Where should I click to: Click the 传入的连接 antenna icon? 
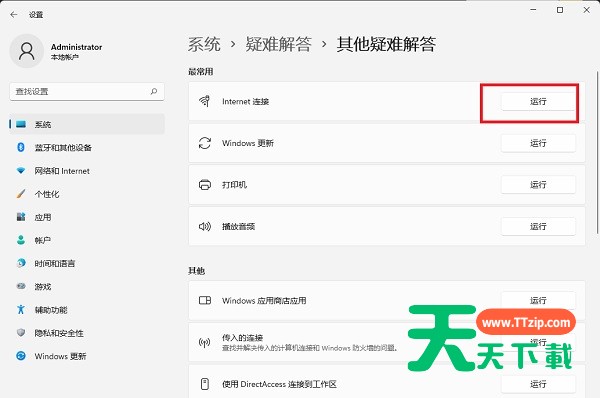[x=205, y=342]
